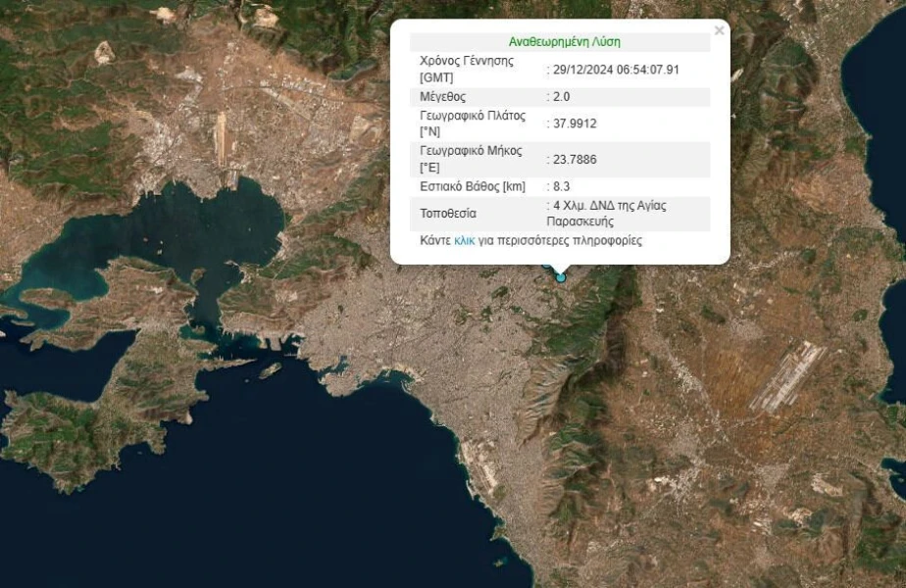Click the longitude value '23.7886'
This screenshot has width=906, height=588.
(575, 160)
